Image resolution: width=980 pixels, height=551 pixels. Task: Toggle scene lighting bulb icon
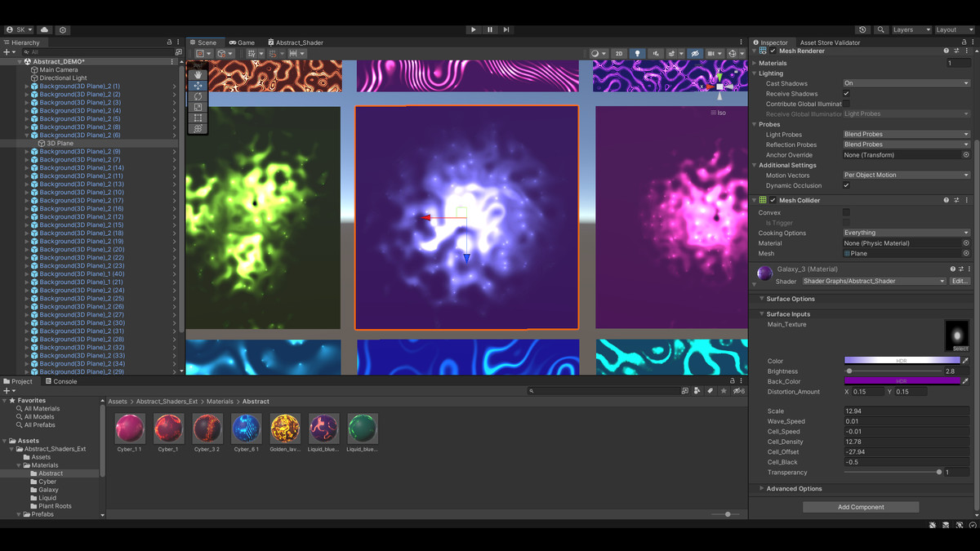638,54
